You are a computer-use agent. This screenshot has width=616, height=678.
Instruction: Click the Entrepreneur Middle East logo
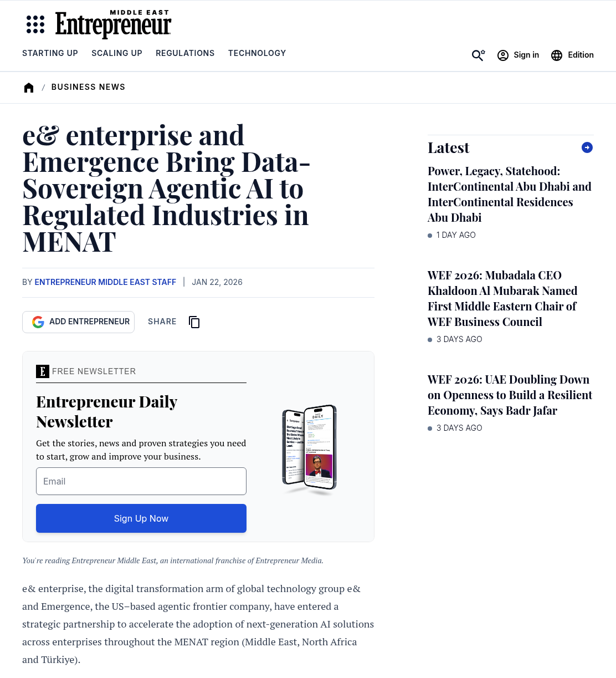tap(113, 24)
